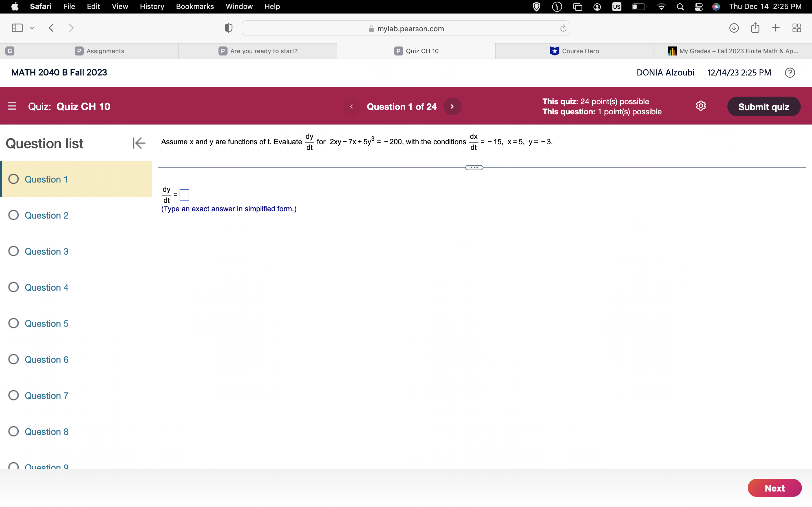Image resolution: width=812 pixels, height=507 pixels.
Task: Show Safari downloads icon
Action: [734, 28]
